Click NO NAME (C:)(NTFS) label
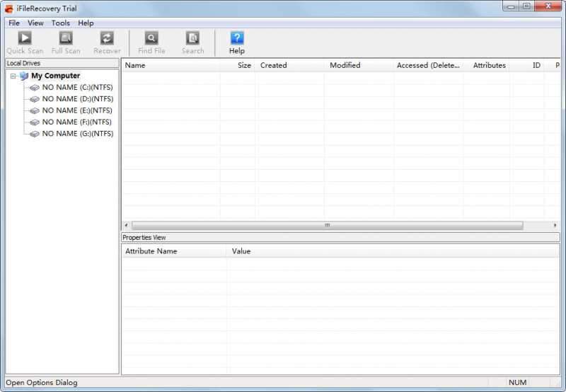The width and height of the screenshot is (566, 392). [x=78, y=87]
